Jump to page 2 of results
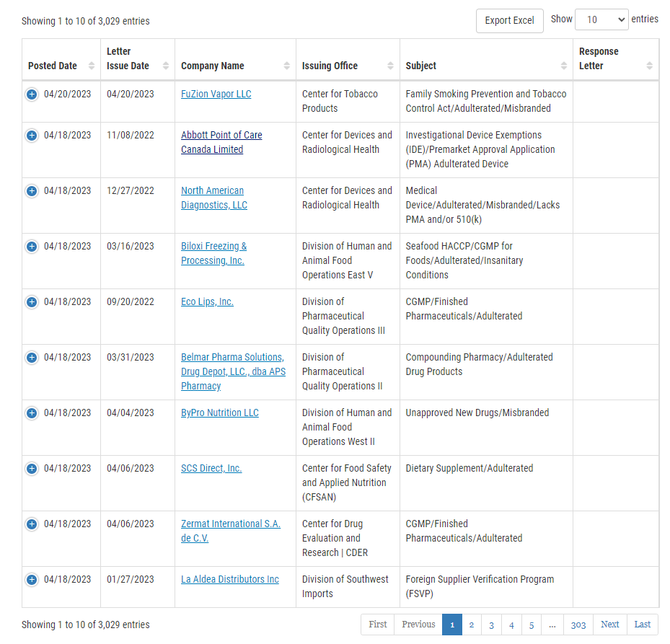Viewport: 670px width, 644px height. point(472,625)
